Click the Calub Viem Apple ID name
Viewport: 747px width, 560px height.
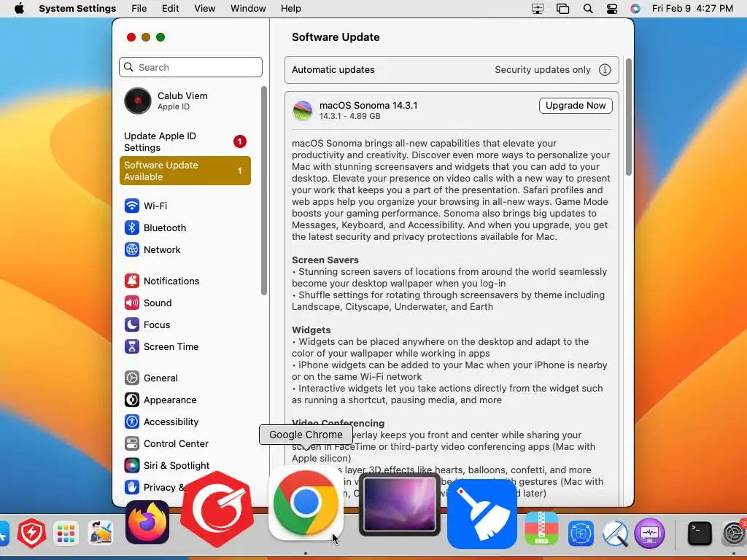pos(182,96)
